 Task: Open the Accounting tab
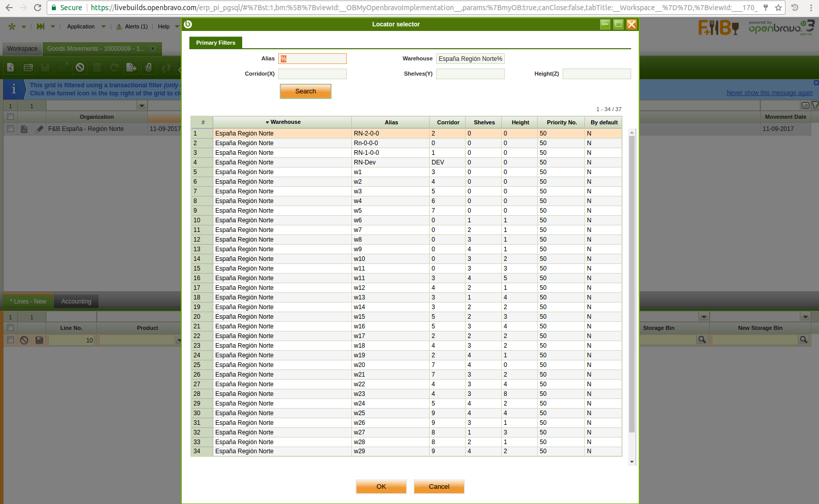pos(76,301)
